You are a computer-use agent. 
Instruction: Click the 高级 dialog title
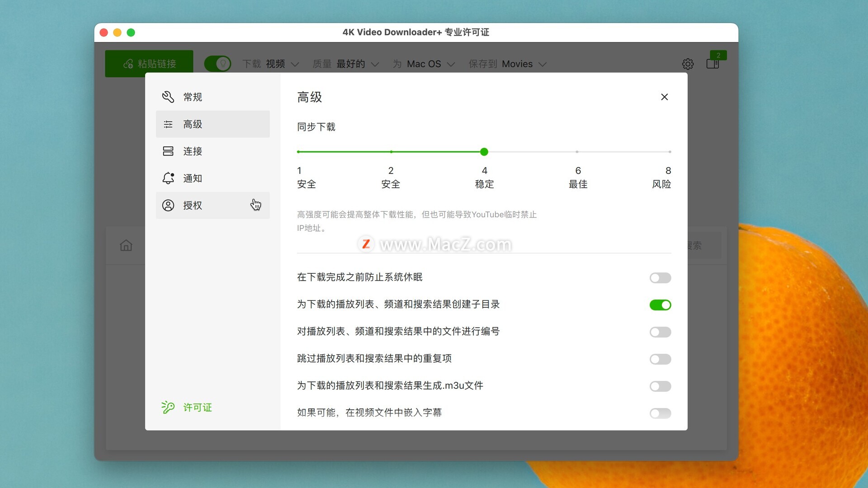[x=310, y=97]
